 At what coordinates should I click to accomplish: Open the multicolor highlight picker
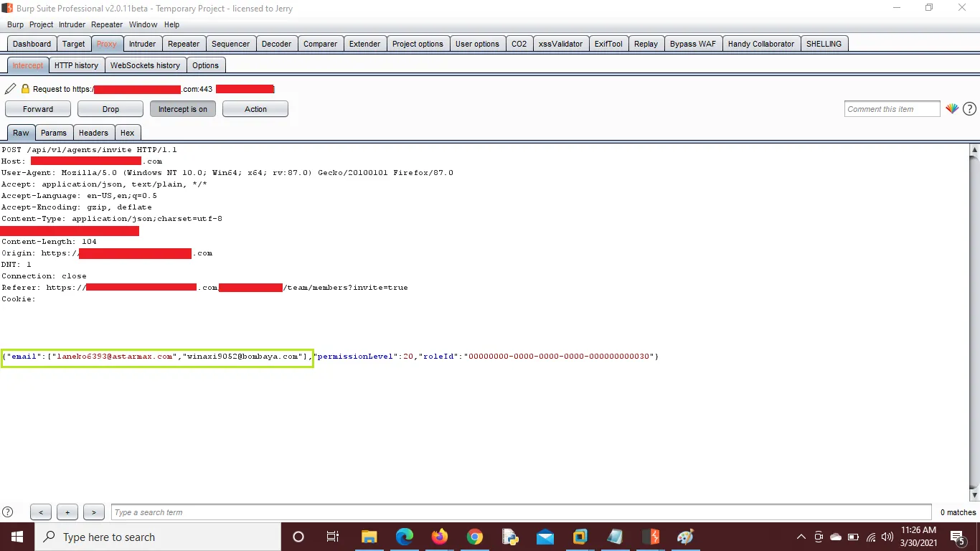951,109
